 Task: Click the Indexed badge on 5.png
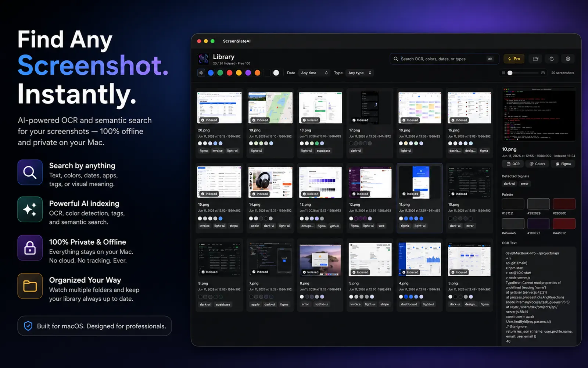[x=360, y=272]
